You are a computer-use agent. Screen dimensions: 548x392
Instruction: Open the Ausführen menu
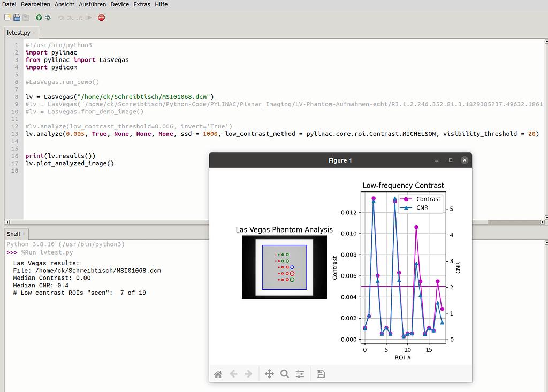[x=92, y=4]
